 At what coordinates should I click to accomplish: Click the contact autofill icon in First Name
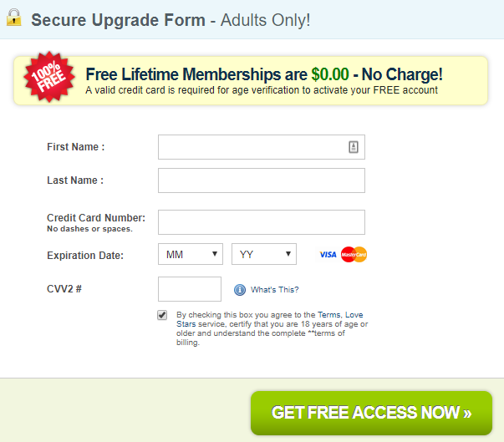(354, 147)
